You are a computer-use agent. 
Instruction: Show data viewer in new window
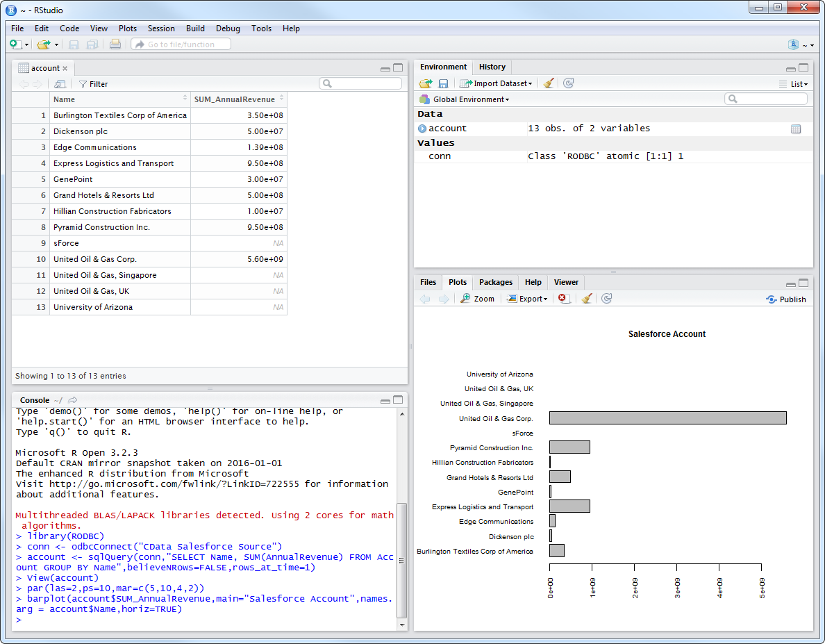pos(60,84)
